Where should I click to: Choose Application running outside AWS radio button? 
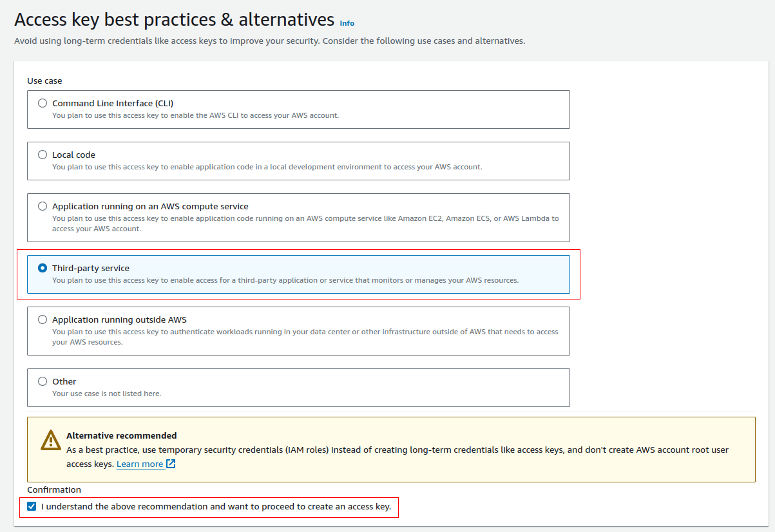click(x=43, y=319)
